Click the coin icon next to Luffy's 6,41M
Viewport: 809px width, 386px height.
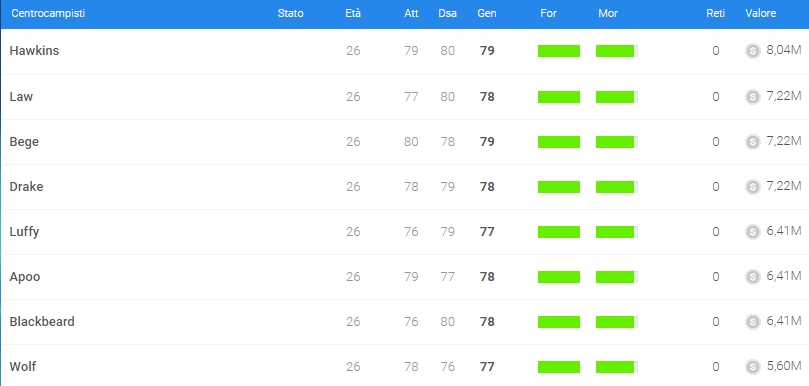753,232
